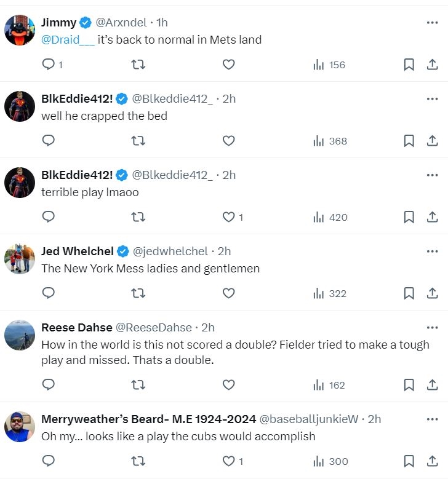The width and height of the screenshot is (448, 479).
Task: Go to @jedwhelchel profile handle
Action: [170, 251]
